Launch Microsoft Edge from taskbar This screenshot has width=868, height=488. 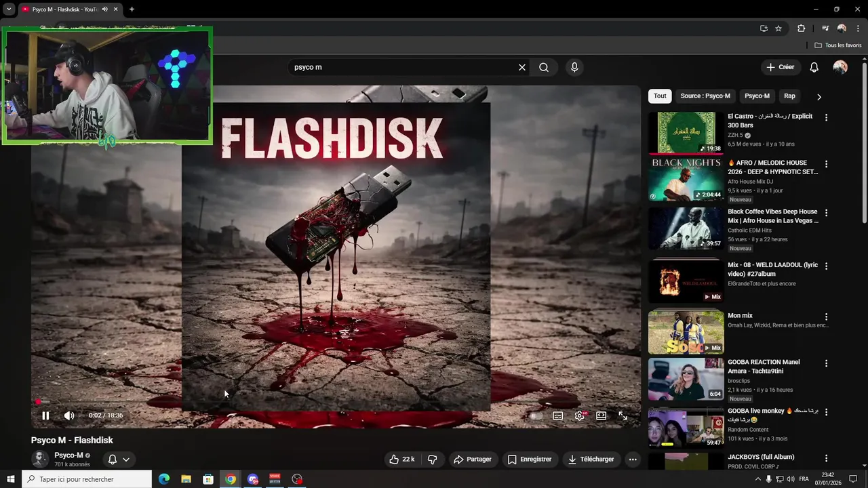click(164, 479)
